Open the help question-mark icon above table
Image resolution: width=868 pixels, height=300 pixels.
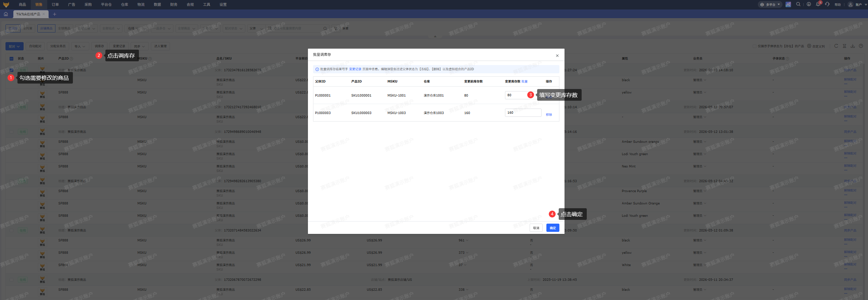pyautogui.click(x=861, y=46)
